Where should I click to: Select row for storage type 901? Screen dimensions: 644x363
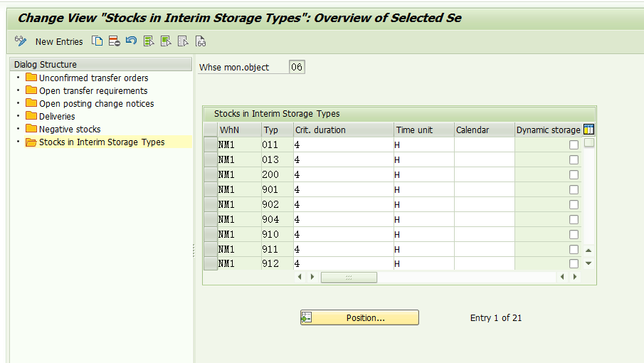click(211, 189)
